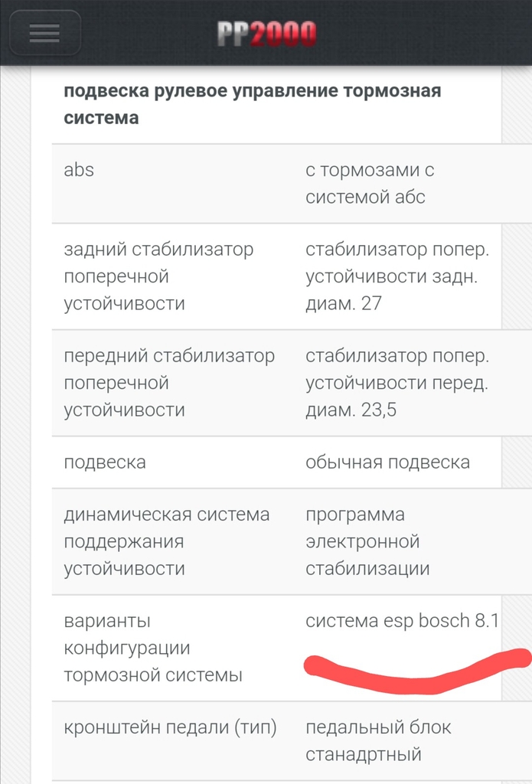The image size is (532, 784).
Task: Select the 'подвеска рулевое управление тормозная система' heading
Action: 253,104
